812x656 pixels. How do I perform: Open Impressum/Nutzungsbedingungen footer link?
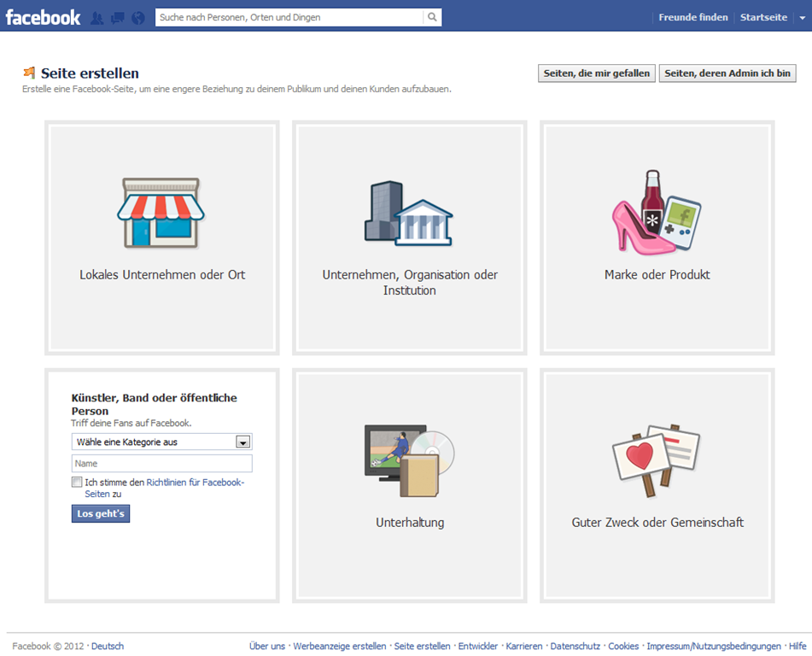point(714,646)
